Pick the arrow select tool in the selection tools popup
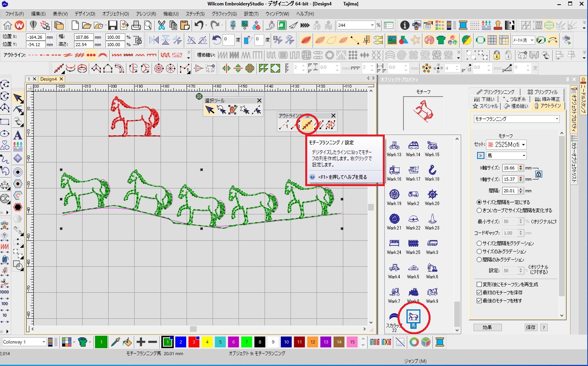Screen dimensions: 588x366 click(x=210, y=110)
